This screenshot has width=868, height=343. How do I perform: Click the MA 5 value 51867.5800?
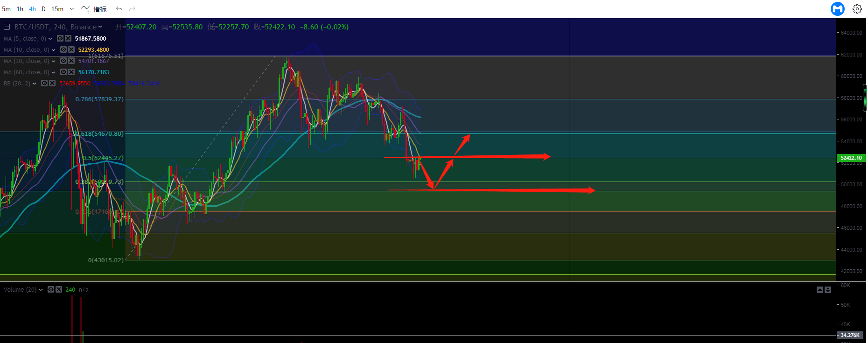[x=91, y=39]
